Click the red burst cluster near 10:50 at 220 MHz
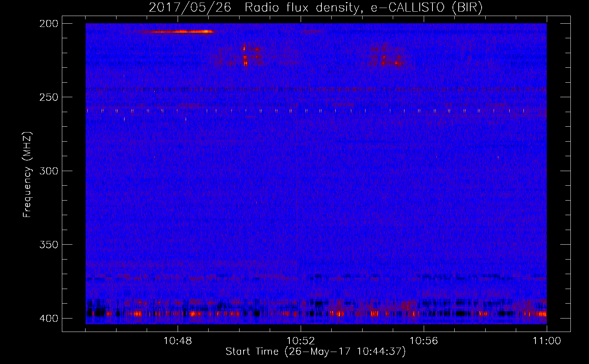 point(251,55)
